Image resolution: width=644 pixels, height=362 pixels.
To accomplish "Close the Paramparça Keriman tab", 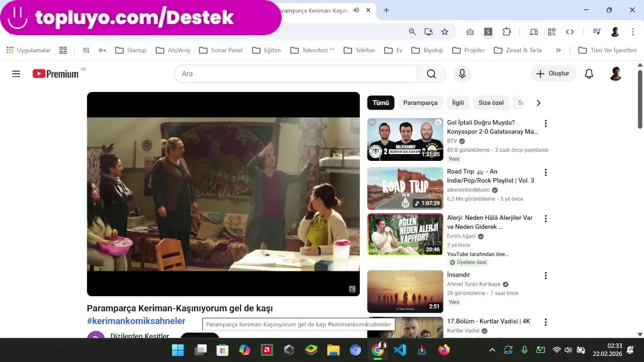I will [x=369, y=10].
